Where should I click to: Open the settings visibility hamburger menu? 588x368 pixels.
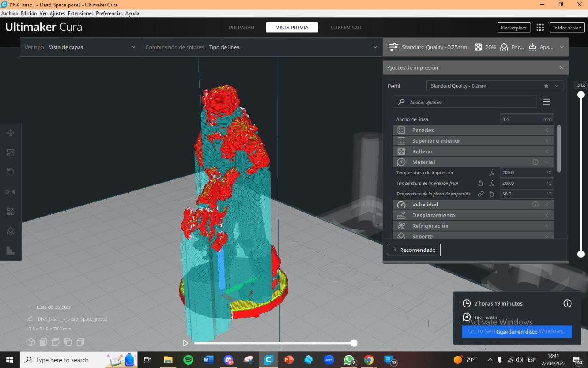click(x=547, y=102)
